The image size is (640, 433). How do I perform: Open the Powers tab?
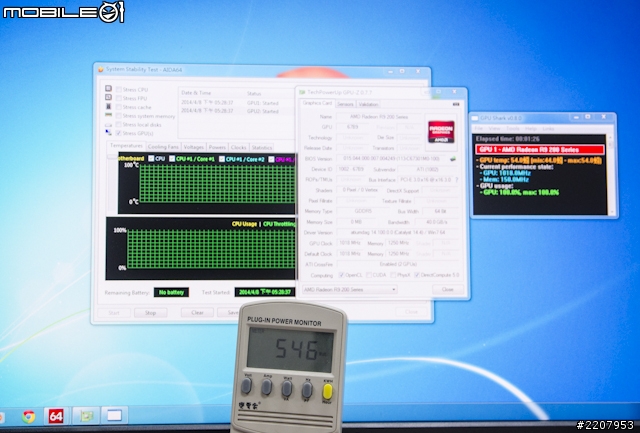(x=217, y=147)
